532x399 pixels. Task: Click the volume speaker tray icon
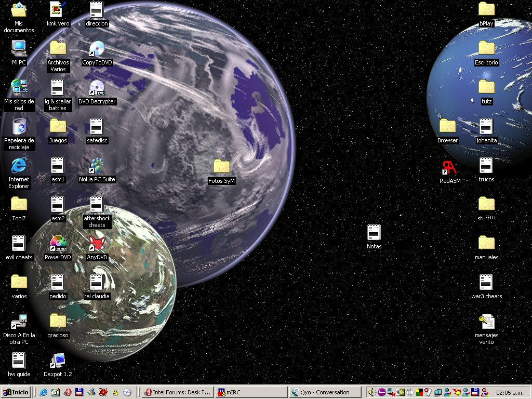(x=371, y=392)
